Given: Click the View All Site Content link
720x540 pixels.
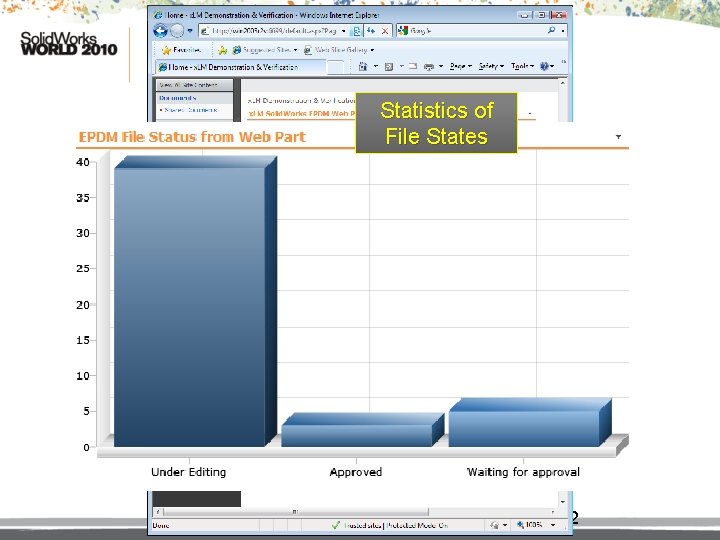Looking at the screenshot, I should [x=189, y=85].
